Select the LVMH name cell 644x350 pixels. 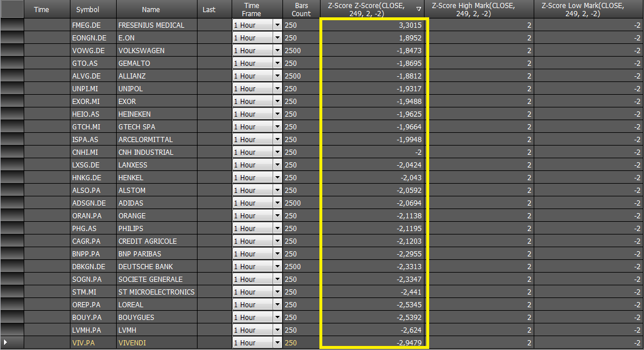[x=157, y=330]
